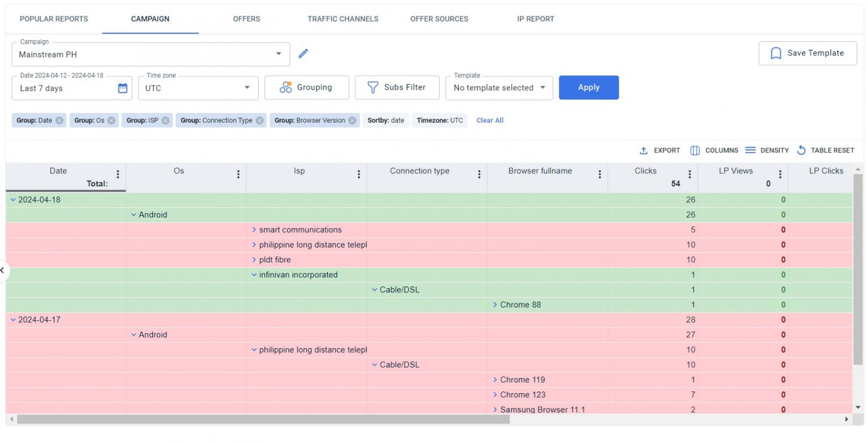
Task: Open the Clicks column menu
Action: (689, 175)
